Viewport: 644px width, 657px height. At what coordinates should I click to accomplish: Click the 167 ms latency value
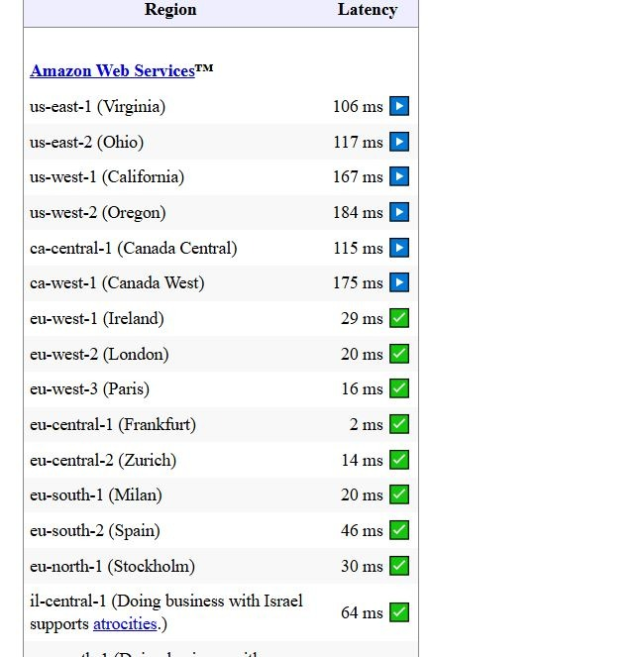pyautogui.click(x=358, y=176)
